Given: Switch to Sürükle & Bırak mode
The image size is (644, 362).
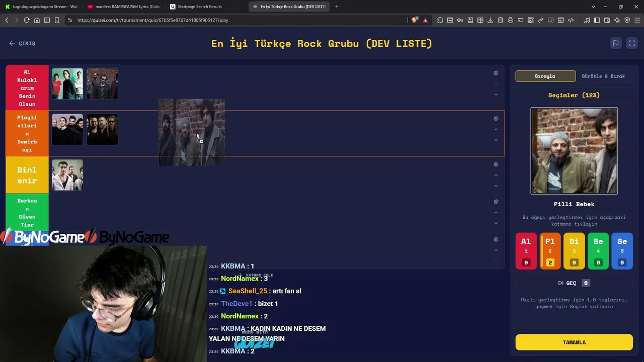Looking at the screenshot, I should 603,76.
